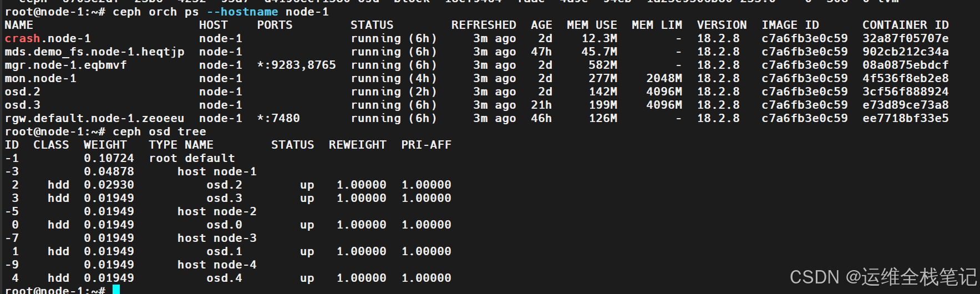This screenshot has height=294, width=980.
Task: Click the bucket ID -7
Action: 12,238
